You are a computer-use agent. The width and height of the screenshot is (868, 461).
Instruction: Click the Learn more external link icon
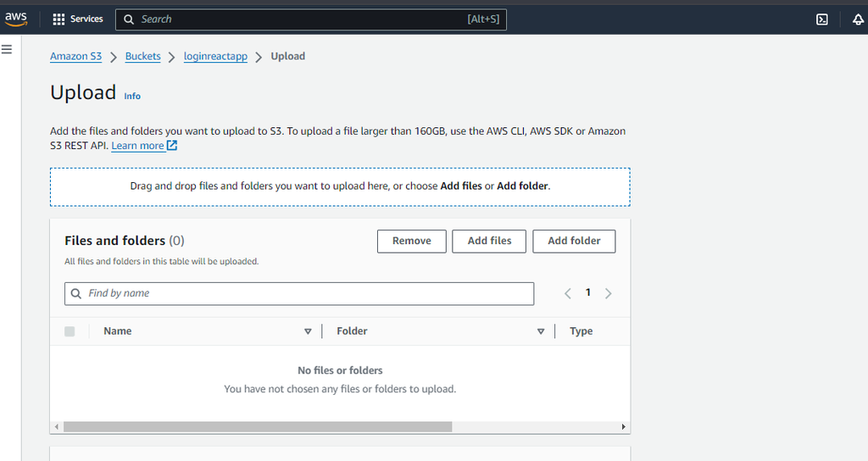pos(172,146)
